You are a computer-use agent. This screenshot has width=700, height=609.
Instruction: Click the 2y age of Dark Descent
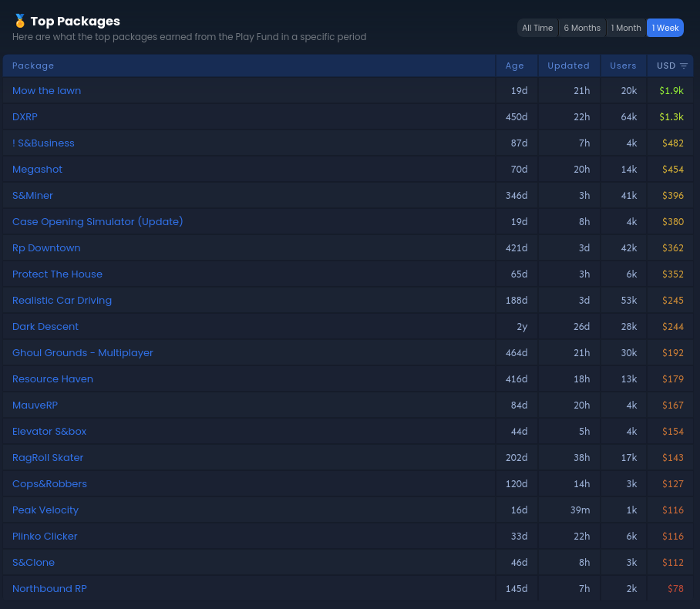click(522, 326)
